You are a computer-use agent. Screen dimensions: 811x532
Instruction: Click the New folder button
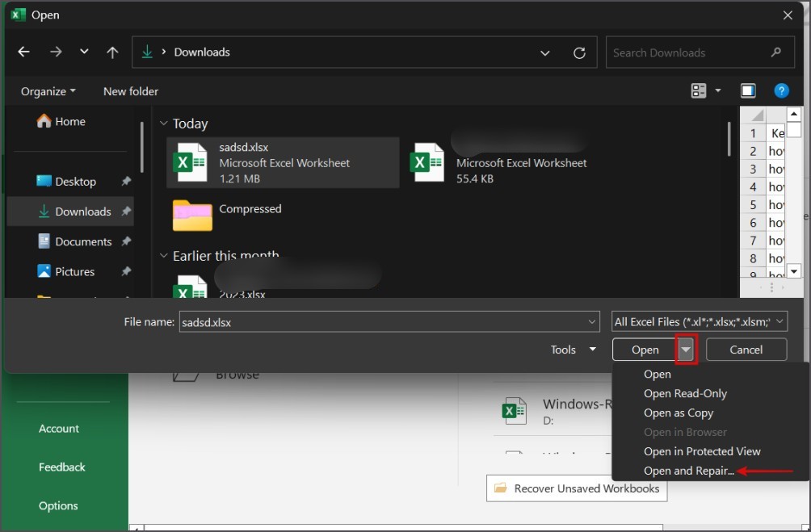(131, 91)
